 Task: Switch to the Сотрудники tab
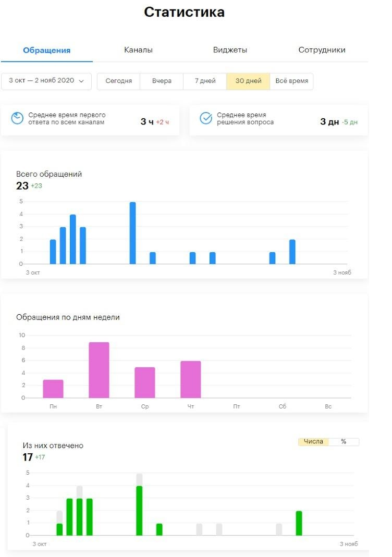(322, 49)
